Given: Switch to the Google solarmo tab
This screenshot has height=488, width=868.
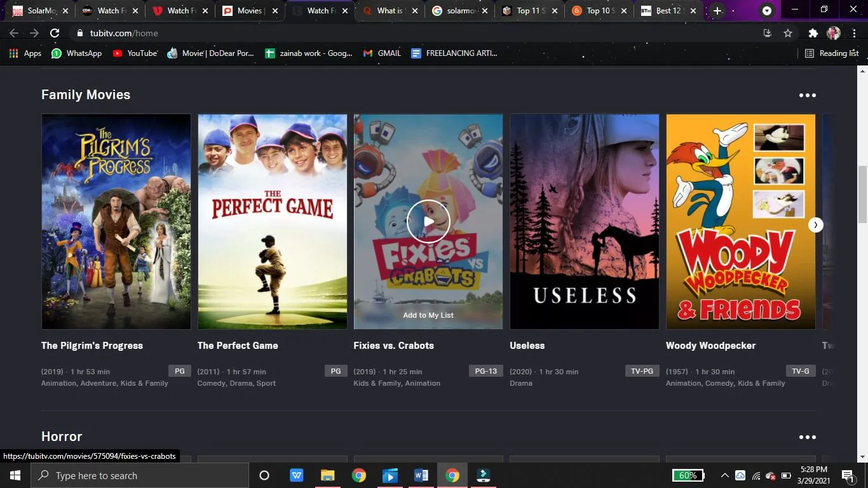Looking at the screenshot, I should coord(459,11).
